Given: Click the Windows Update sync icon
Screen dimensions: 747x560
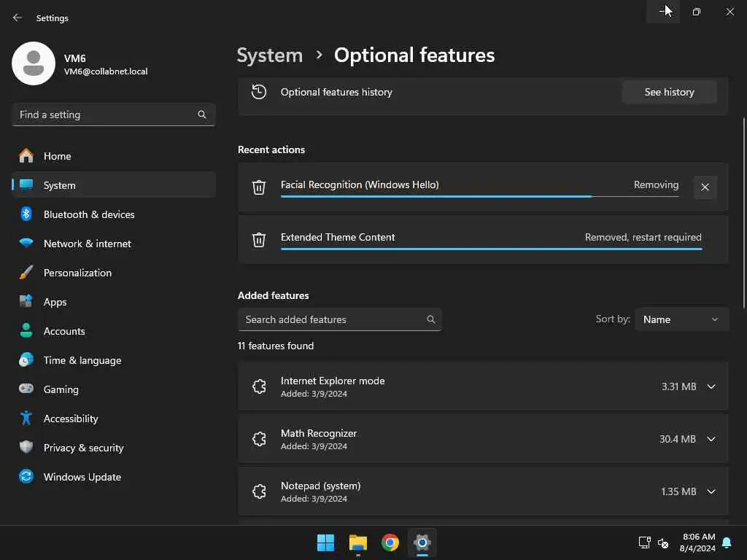Looking at the screenshot, I should coord(26,477).
